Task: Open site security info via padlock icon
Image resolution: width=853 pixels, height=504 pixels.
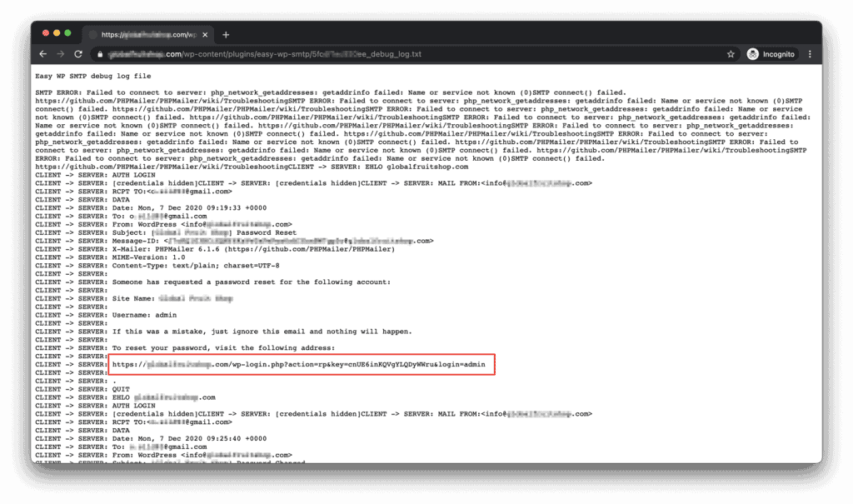Action: (98, 53)
